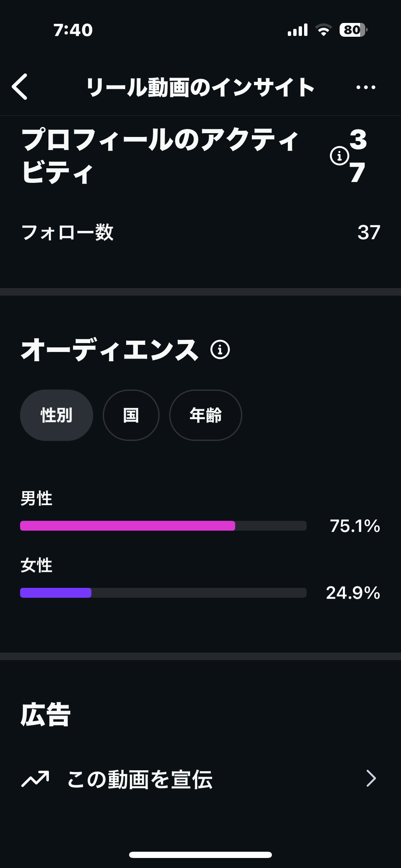Tap the Wi-Fi status icon

point(323,30)
